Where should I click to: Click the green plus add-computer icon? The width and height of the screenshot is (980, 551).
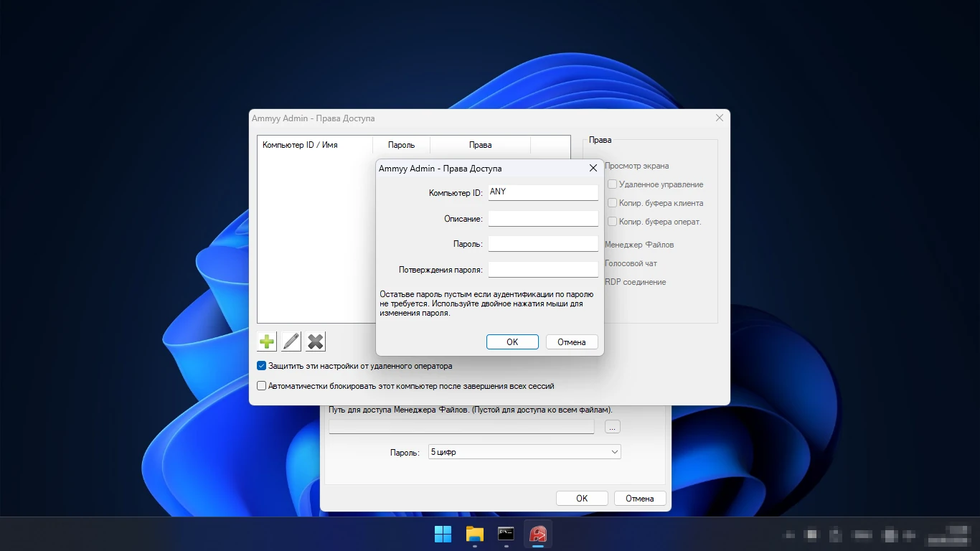(x=267, y=342)
